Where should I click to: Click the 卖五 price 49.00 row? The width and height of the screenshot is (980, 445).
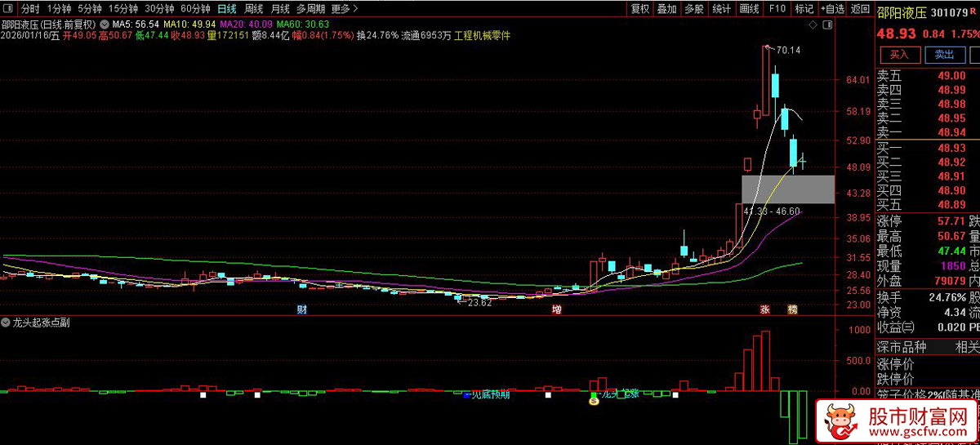pyautogui.click(x=928, y=74)
